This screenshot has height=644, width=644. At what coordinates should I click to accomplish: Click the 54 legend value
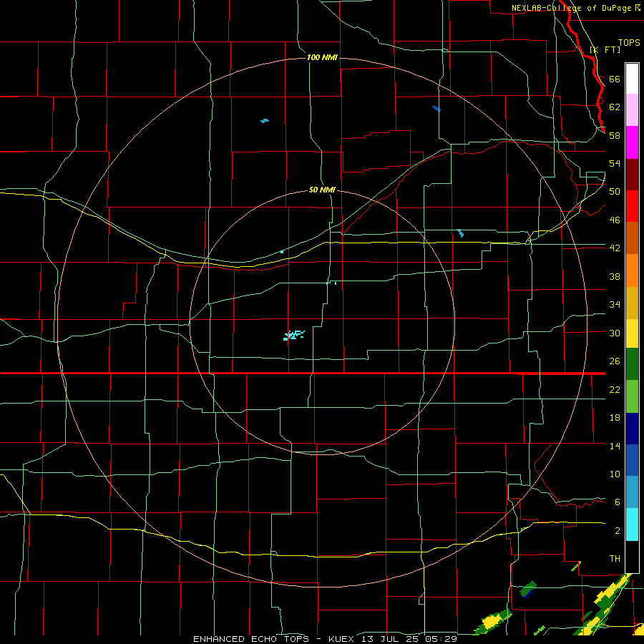tap(615, 163)
